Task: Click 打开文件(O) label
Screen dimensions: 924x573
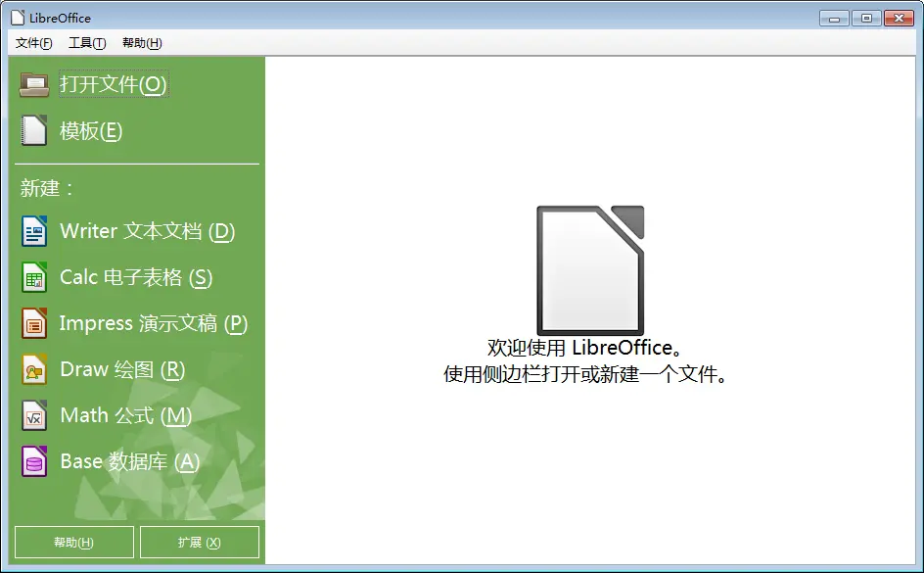Action: tap(114, 84)
